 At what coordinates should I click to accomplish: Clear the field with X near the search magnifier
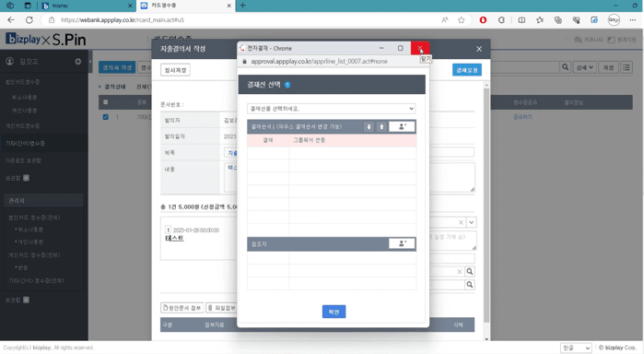click(460, 271)
